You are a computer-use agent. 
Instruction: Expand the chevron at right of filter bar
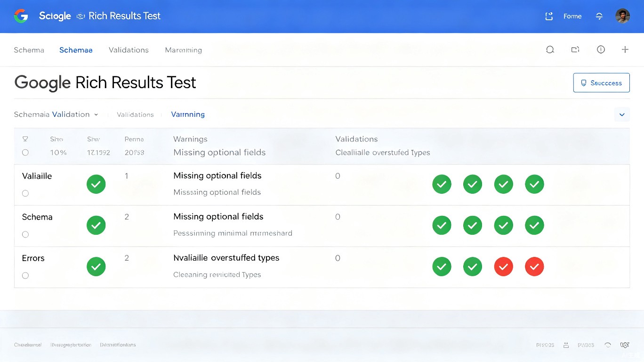622,115
